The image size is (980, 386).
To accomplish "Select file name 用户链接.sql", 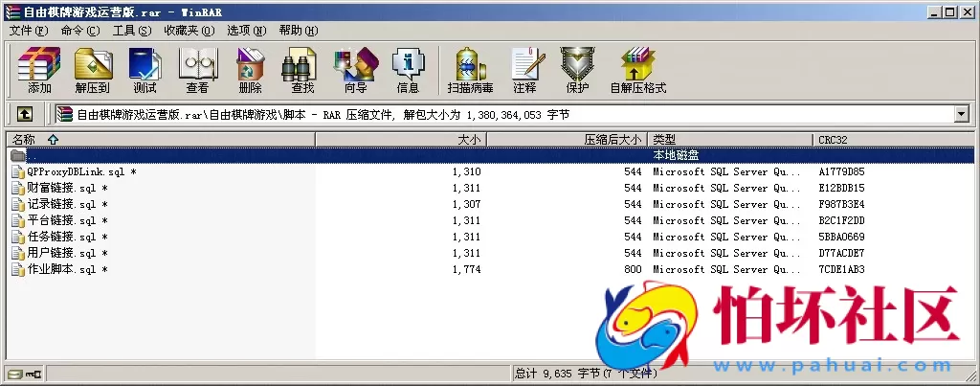I will coord(68,253).
